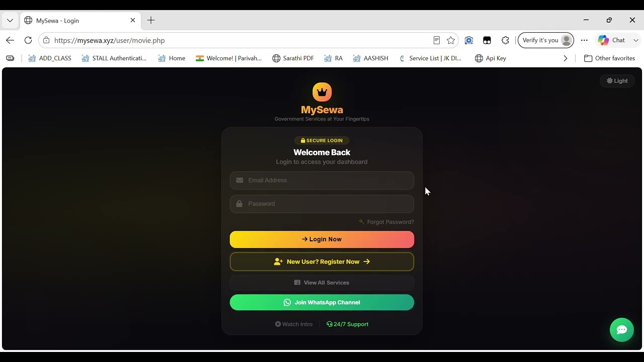Screen dimensions: 644x362
Task: Open the reader view icon
Action: (x=437, y=40)
